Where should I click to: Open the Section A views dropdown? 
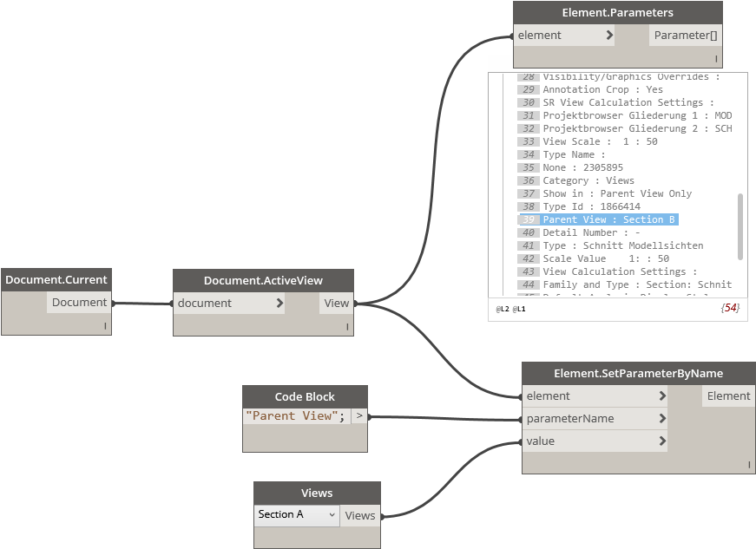click(296, 514)
